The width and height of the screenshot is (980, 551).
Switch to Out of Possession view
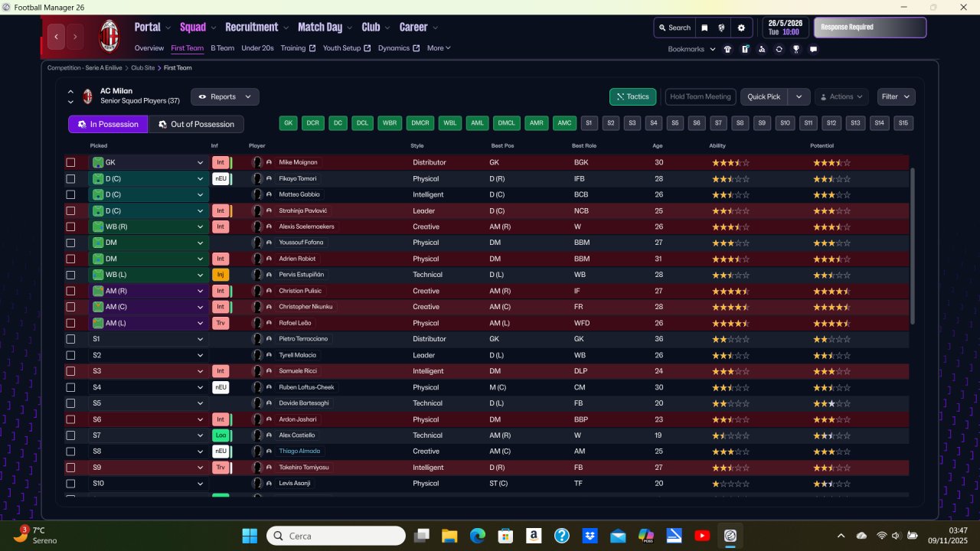click(196, 124)
